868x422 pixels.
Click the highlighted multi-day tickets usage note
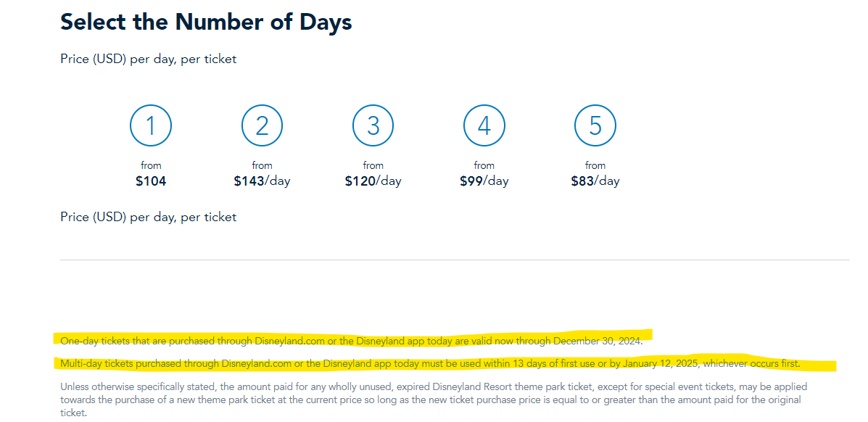click(429, 363)
